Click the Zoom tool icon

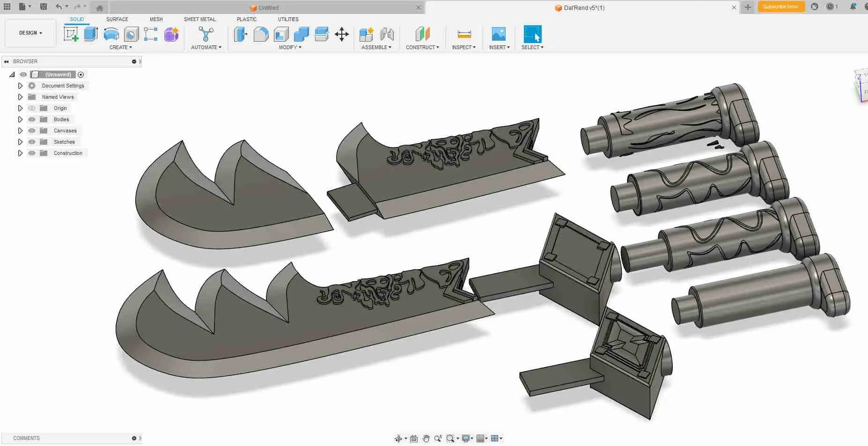438,439
